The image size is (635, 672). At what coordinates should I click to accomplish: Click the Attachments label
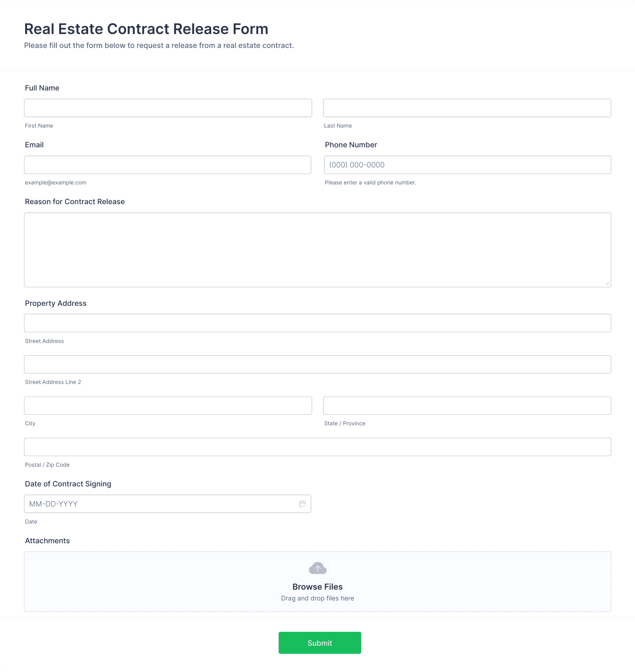click(x=47, y=541)
